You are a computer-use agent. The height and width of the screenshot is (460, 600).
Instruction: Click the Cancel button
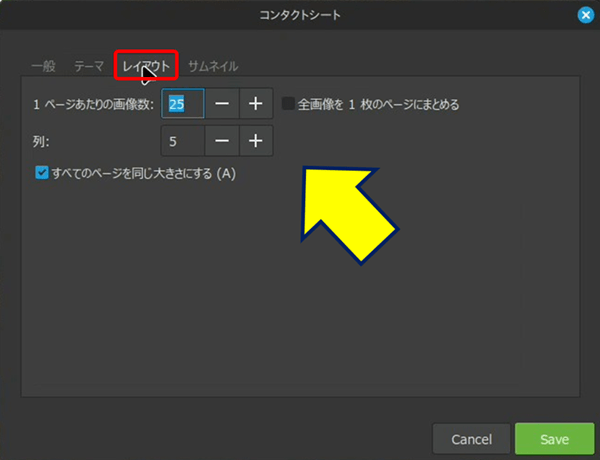click(471, 439)
